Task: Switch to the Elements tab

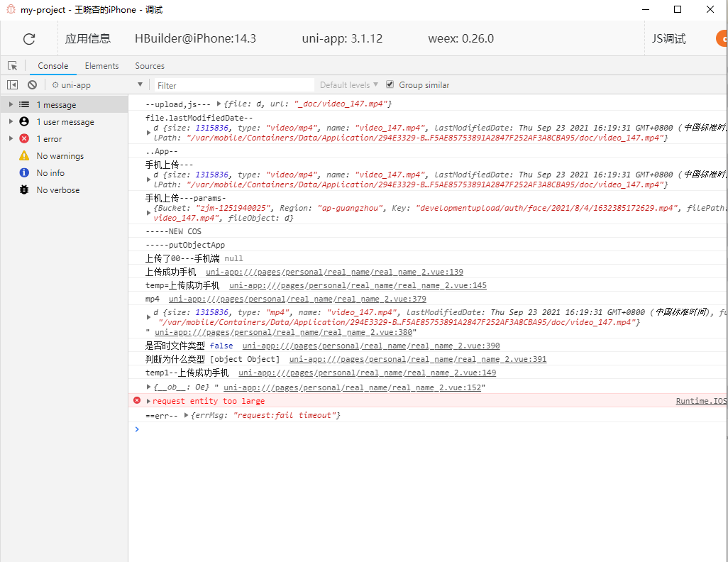Action: 101,66
